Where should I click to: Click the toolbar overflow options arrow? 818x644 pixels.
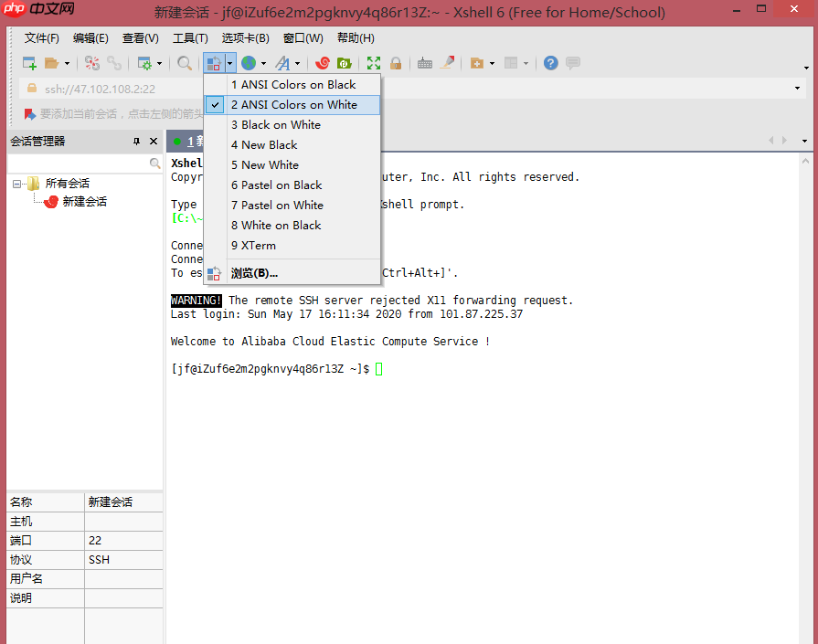[806, 68]
